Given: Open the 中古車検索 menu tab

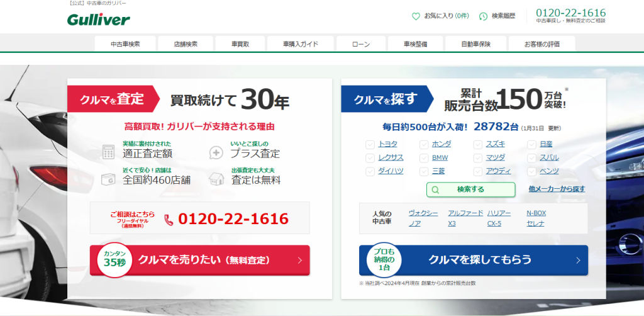Looking at the screenshot, I should click(x=125, y=44).
